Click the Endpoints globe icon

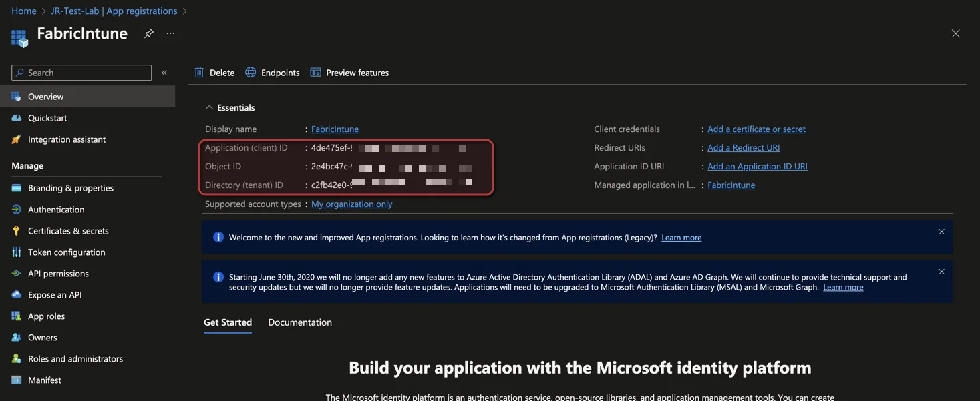point(251,72)
